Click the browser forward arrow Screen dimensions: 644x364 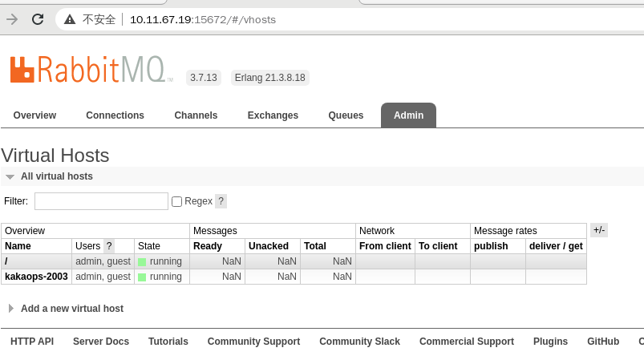pyautogui.click(x=12, y=19)
